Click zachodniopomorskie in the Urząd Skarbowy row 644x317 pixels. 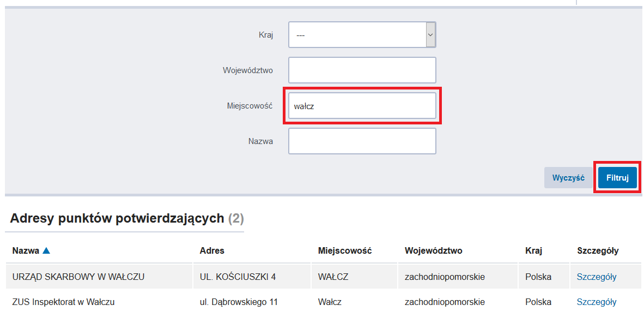click(x=445, y=277)
